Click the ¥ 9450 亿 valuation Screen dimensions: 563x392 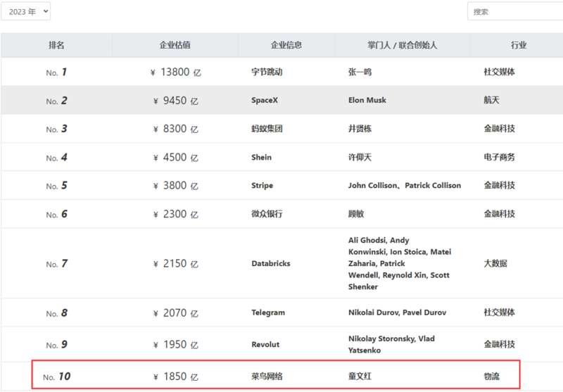pyautogui.click(x=175, y=101)
